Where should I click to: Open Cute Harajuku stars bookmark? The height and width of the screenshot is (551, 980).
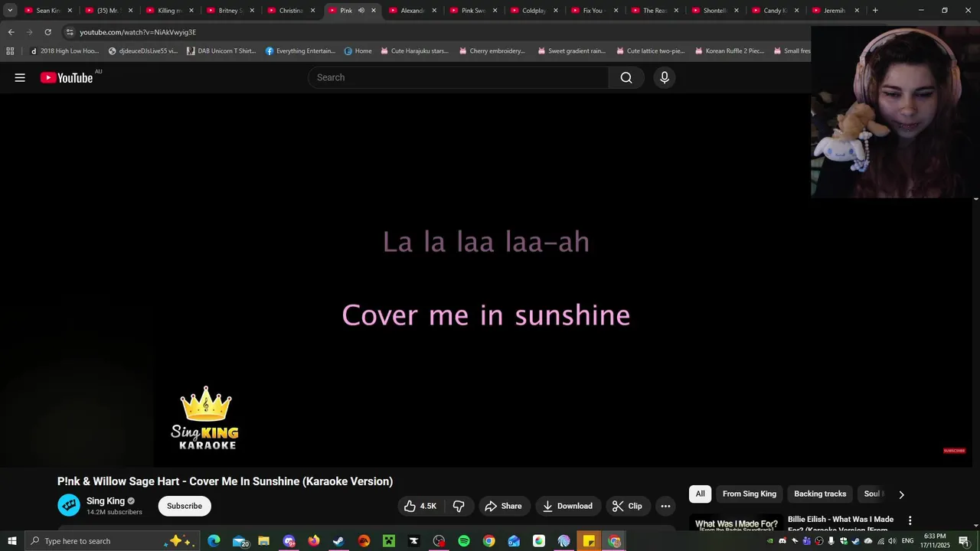click(414, 51)
